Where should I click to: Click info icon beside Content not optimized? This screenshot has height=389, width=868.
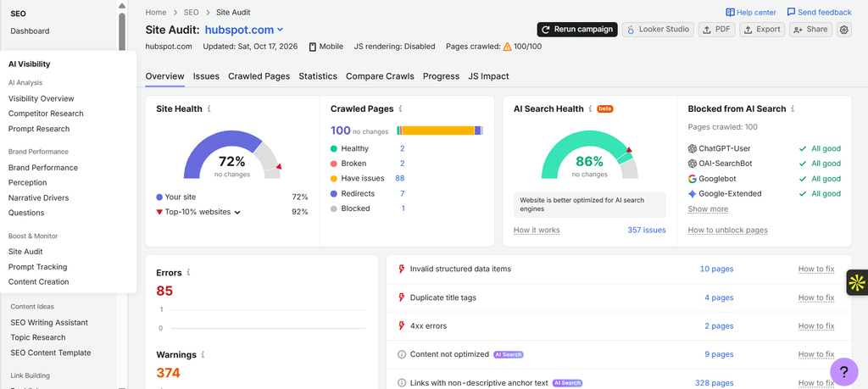point(402,354)
